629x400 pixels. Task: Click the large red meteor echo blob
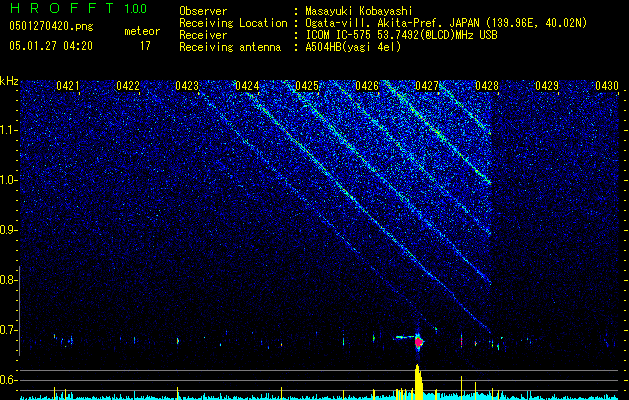[419, 342]
